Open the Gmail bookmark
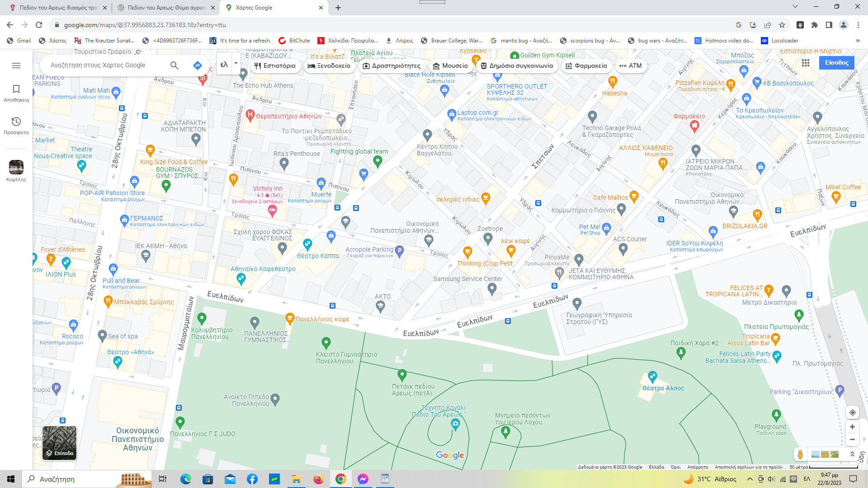868x488 pixels. [19, 41]
